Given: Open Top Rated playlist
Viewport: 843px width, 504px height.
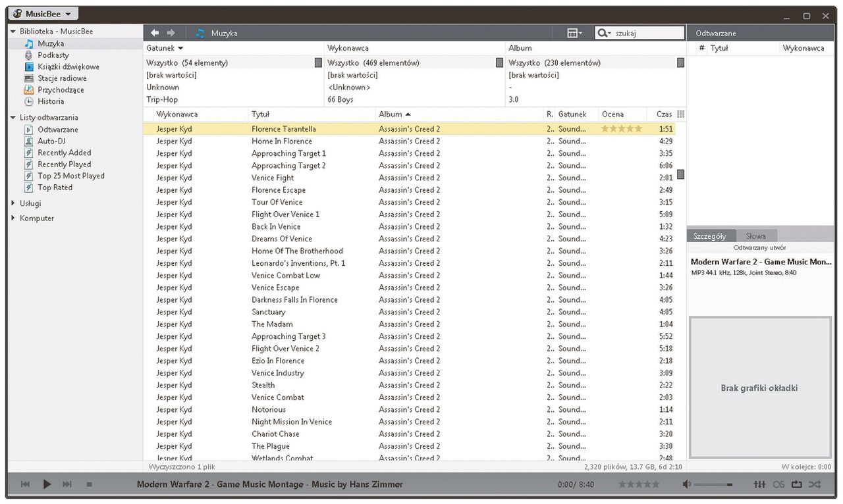Looking at the screenshot, I should click(55, 188).
